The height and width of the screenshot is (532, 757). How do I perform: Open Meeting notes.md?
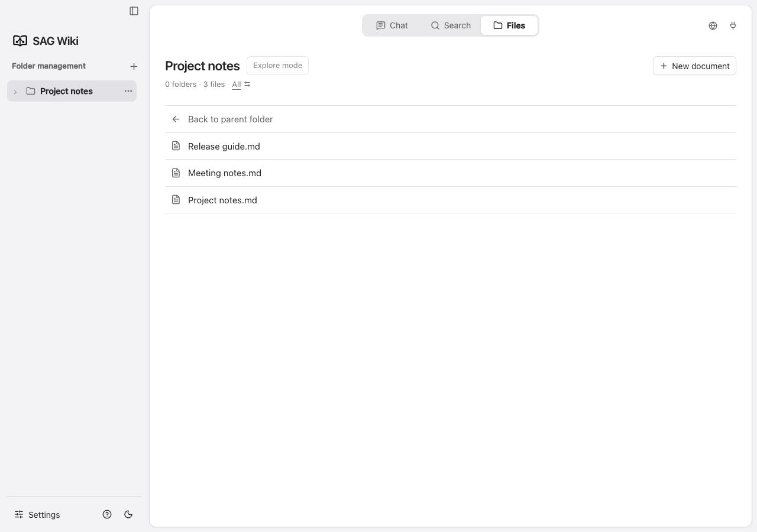click(451, 173)
